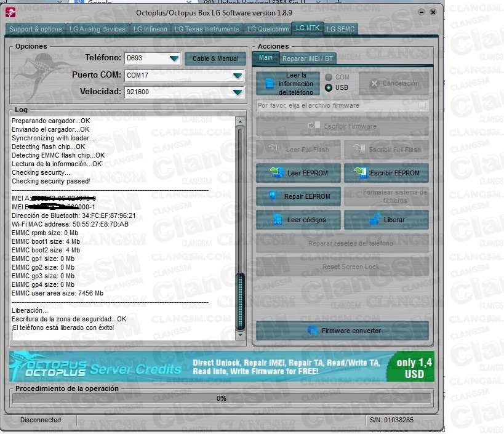Click the log scroll up arrow
The width and height of the screenshot is (504, 434).
[x=240, y=121]
